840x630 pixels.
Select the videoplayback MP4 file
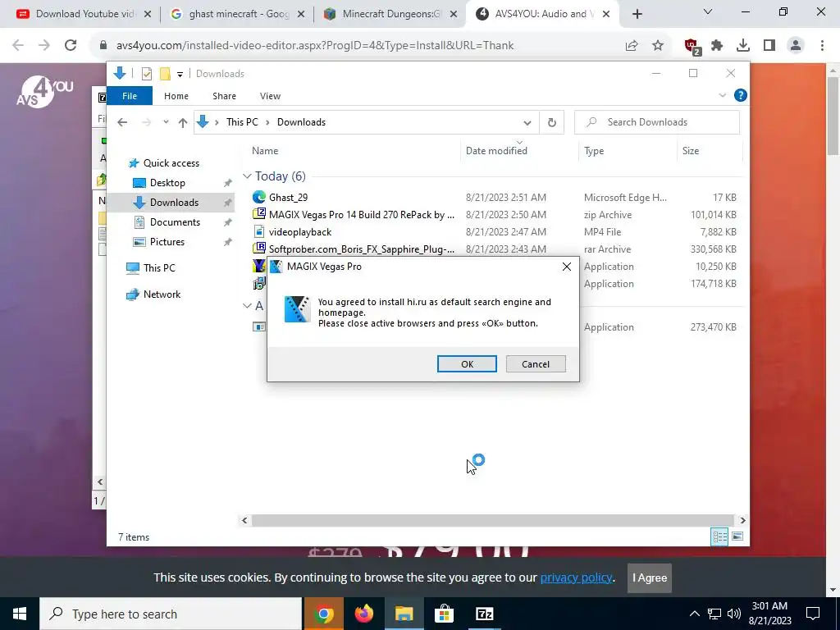tap(493, 231)
